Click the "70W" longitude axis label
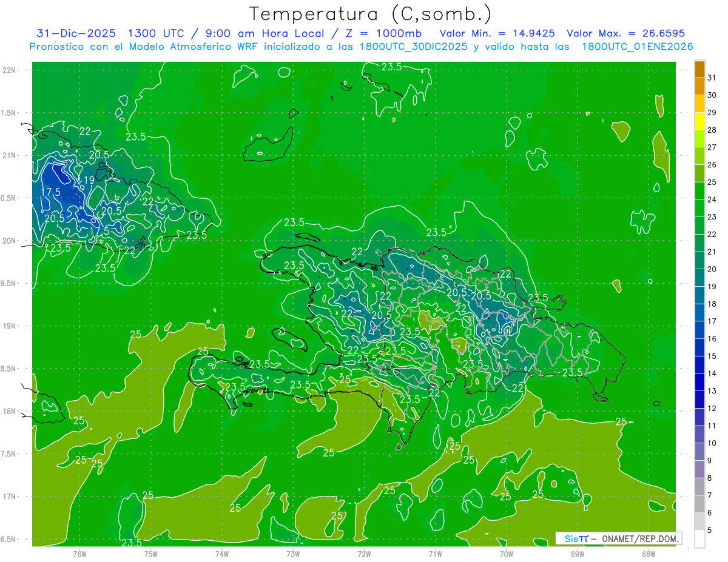This screenshot has height=562, width=728. click(507, 554)
